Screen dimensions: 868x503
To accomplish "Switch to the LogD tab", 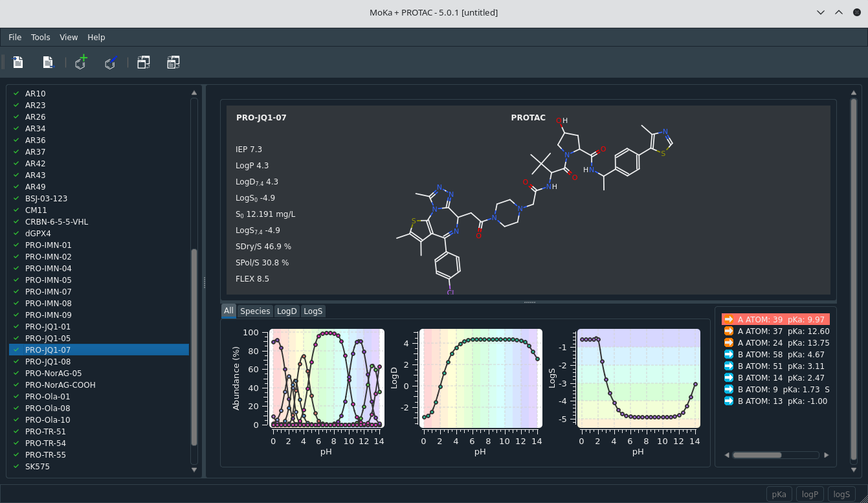I will coord(287,311).
